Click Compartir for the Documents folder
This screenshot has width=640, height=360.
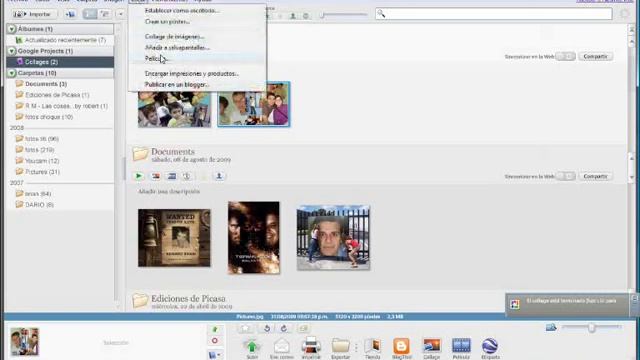595,176
